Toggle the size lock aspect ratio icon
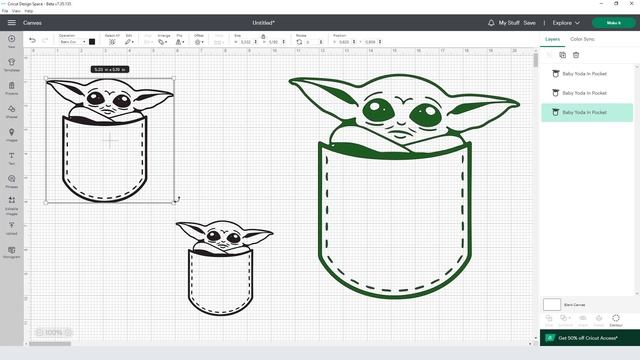Image resolution: width=640 pixels, height=360 pixels. [263, 36]
